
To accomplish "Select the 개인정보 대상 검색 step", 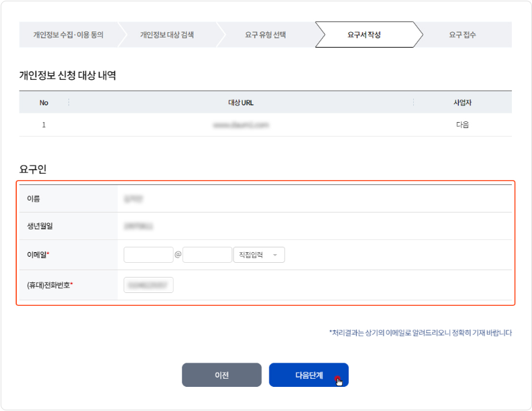I will click(x=167, y=35).
